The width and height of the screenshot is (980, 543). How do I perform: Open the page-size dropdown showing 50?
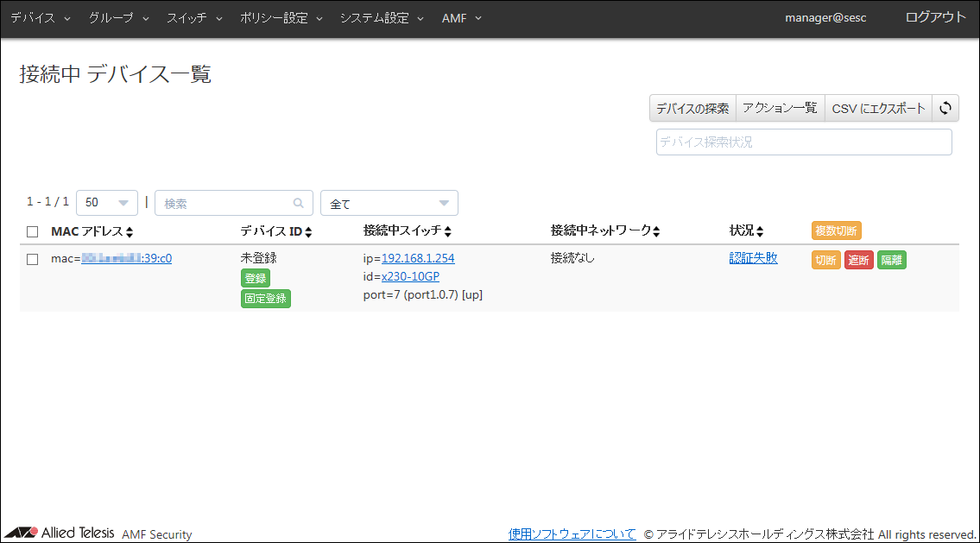(x=106, y=202)
